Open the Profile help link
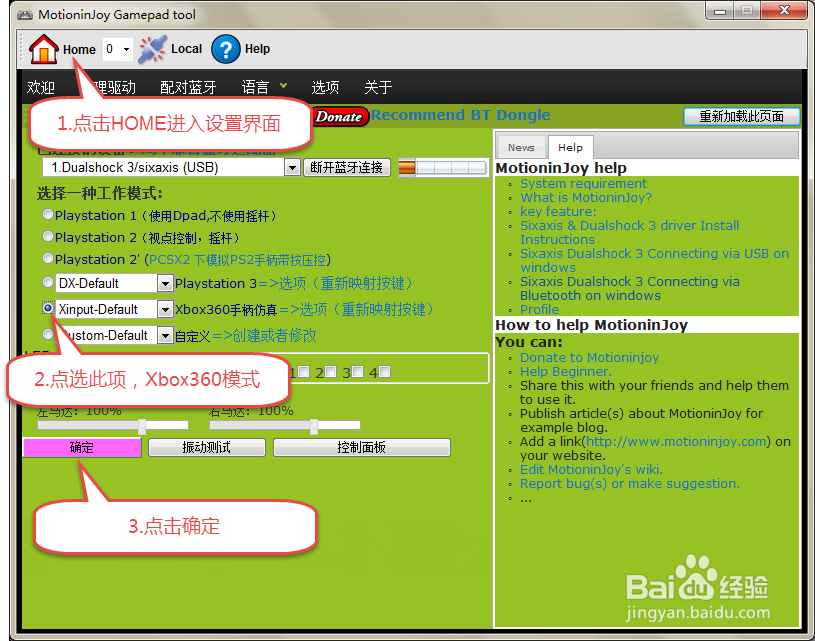 click(x=540, y=309)
